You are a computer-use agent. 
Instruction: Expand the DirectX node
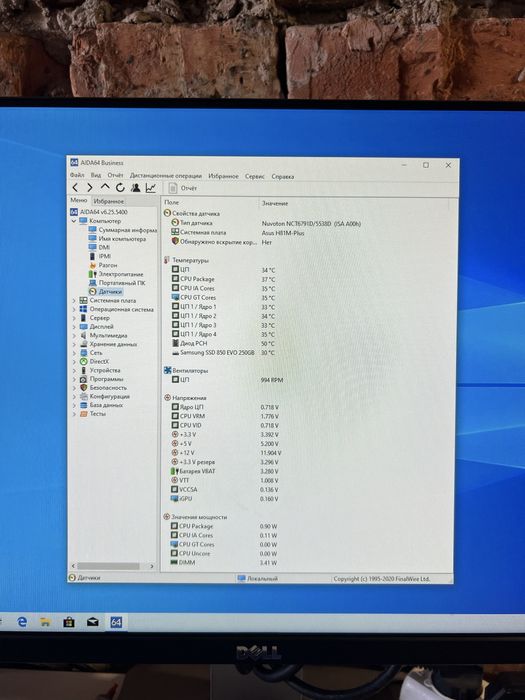tap(74, 362)
